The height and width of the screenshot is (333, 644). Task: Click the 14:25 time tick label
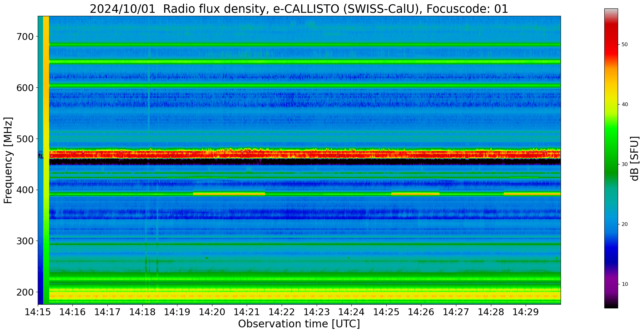[386, 311]
